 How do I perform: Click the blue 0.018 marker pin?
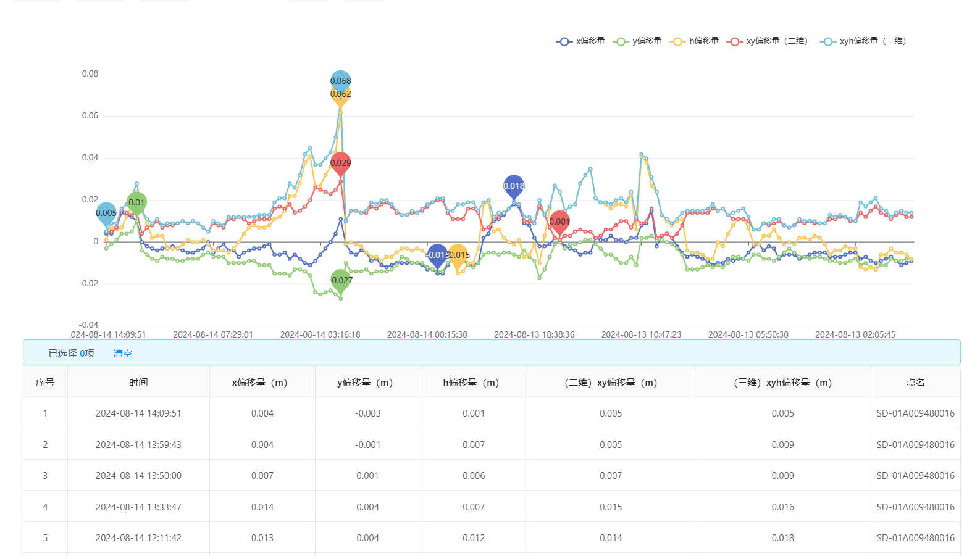pyautogui.click(x=514, y=186)
